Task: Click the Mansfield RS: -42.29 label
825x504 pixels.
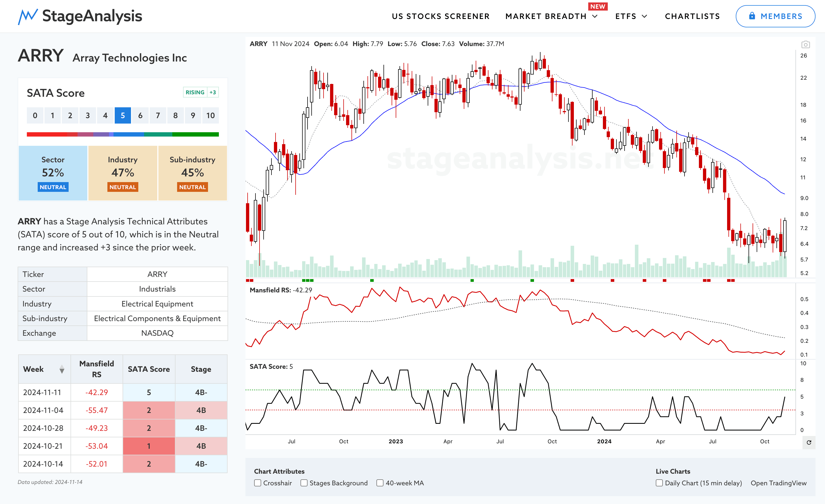Action: [x=281, y=290]
